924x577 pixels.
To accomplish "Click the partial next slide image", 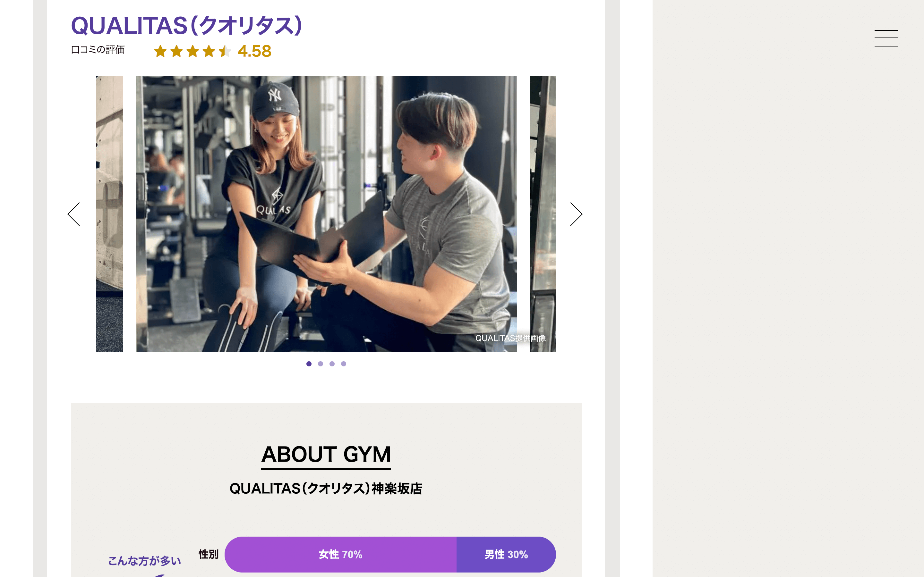I will (x=543, y=214).
